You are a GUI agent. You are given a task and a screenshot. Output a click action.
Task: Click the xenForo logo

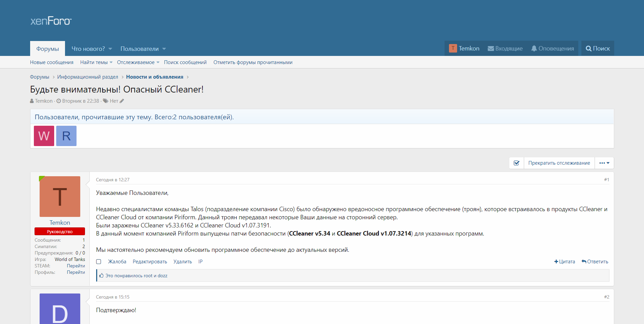point(51,21)
